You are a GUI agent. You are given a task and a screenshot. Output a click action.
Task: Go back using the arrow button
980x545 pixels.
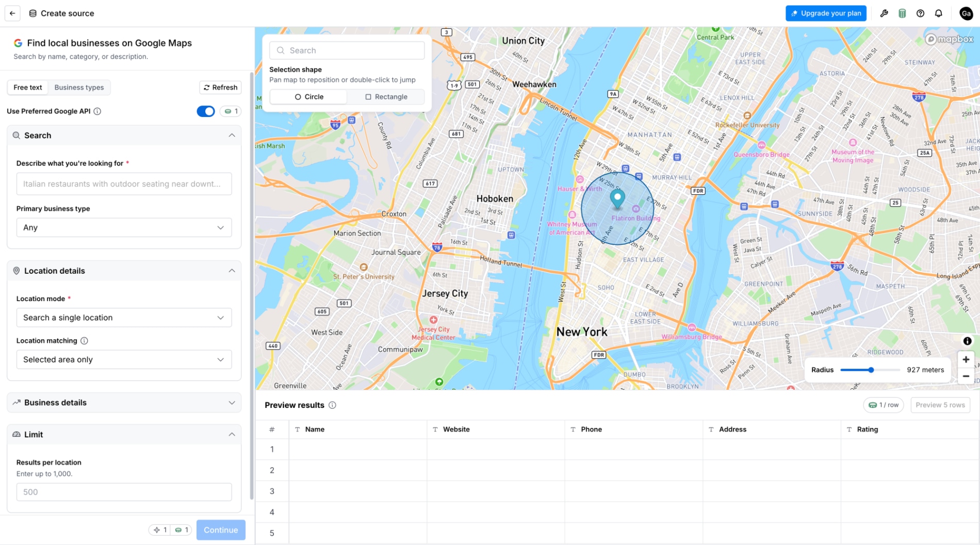pyautogui.click(x=12, y=13)
